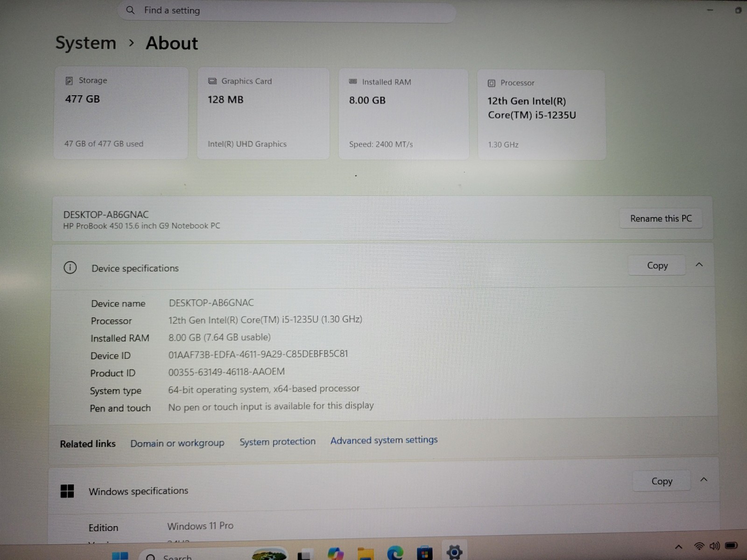Select the Device ID value text
Image resolution: width=747 pixels, height=560 pixels.
click(258, 354)
